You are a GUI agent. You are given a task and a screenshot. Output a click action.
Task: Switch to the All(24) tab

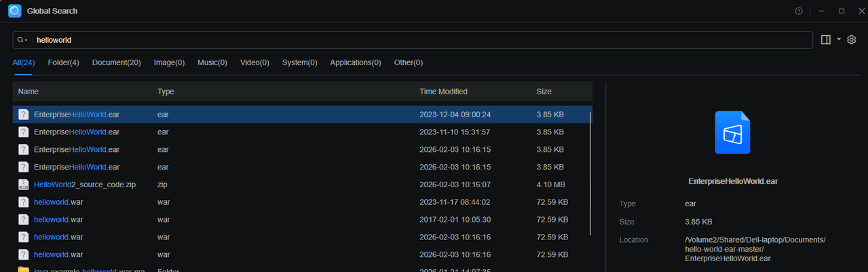pos(24,62)
